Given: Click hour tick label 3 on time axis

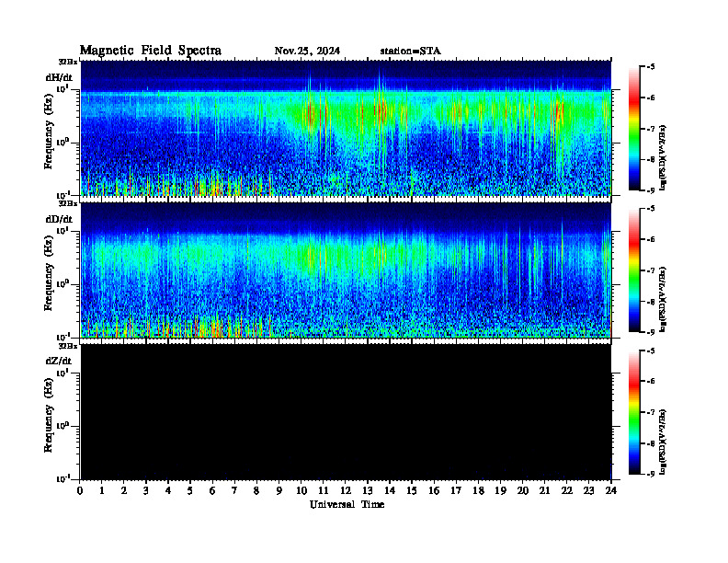Looking at the screenshot, I should pyautogui.click(x=146, y=491).
